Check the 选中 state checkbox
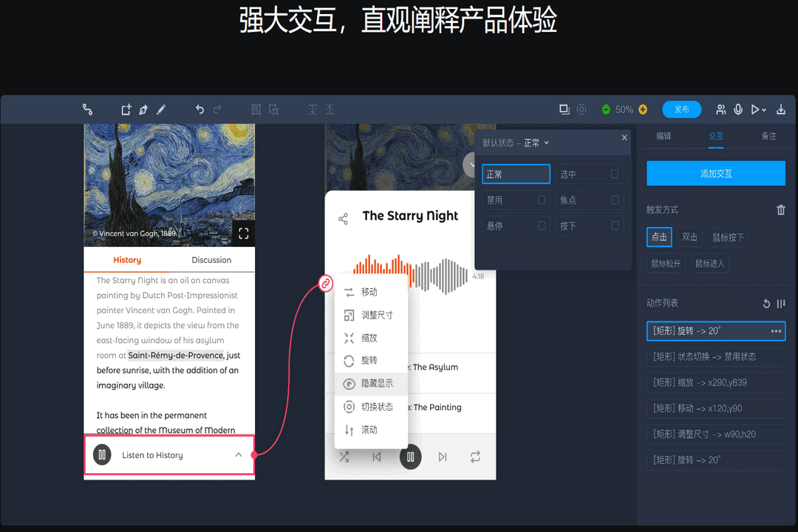The image size is (798, 532). pyautogui.click(x=615, y=174)
